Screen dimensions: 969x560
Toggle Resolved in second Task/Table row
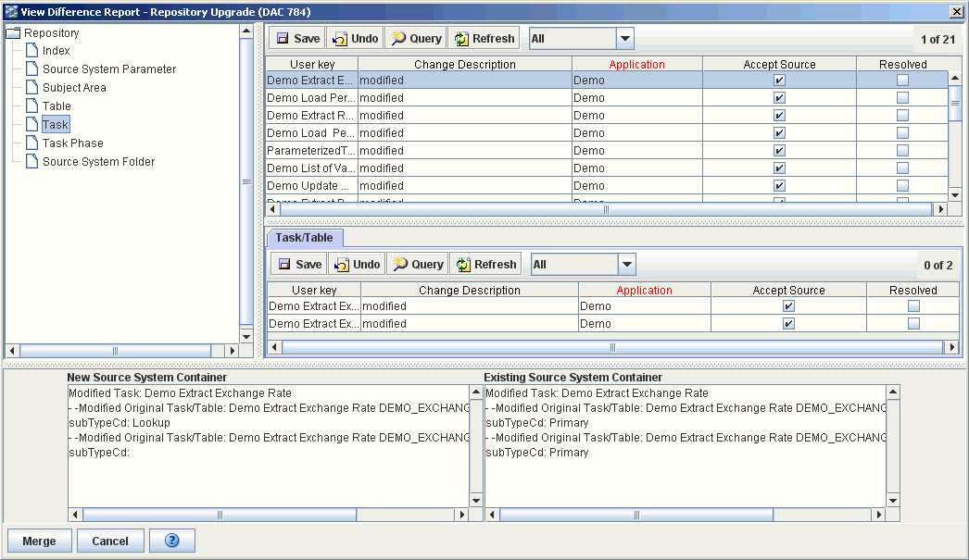[x=913, y=324]
